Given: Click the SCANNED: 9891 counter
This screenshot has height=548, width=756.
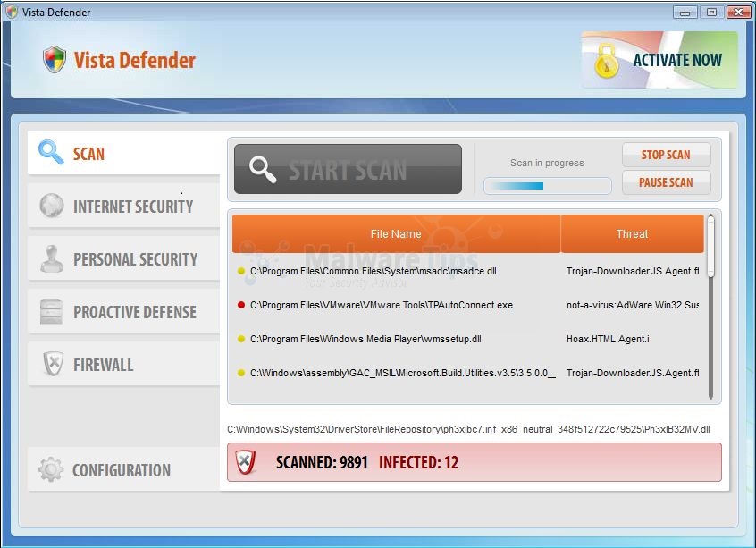Looking at the screenshot, I should pyautogui.click(x=322, y=462).
